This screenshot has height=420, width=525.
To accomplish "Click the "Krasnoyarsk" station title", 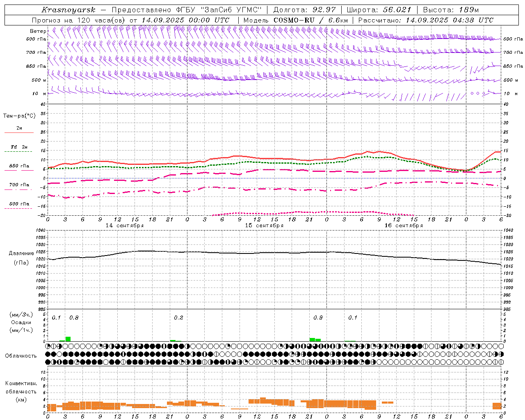I will [x=68, y=10].
